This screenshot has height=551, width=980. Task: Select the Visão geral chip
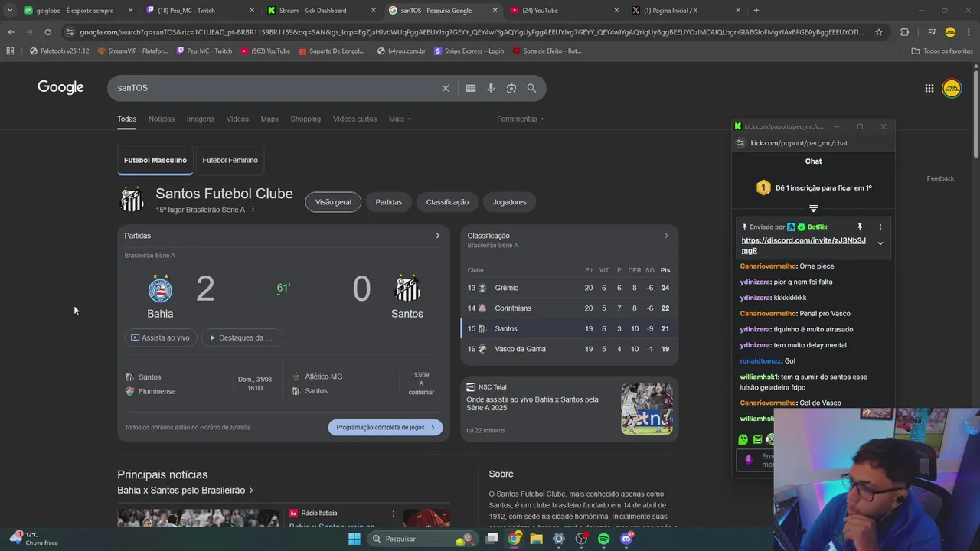click(x=333, y=202)
